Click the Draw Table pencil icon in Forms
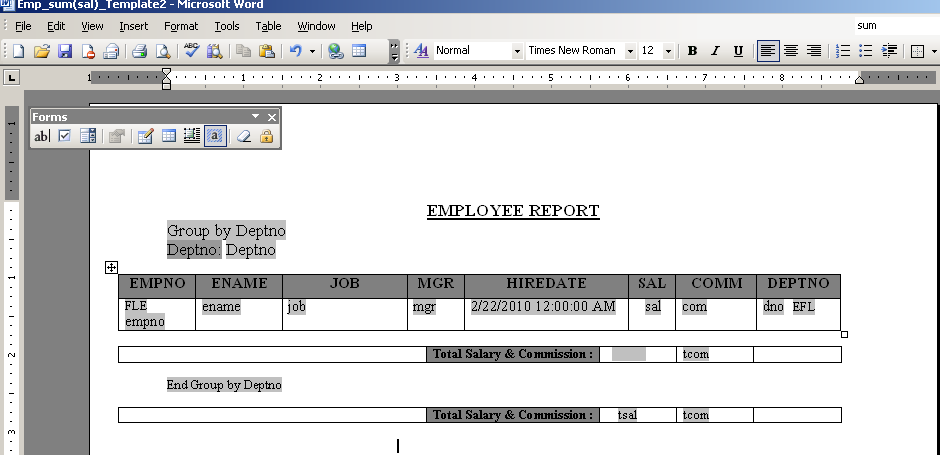 145,136
